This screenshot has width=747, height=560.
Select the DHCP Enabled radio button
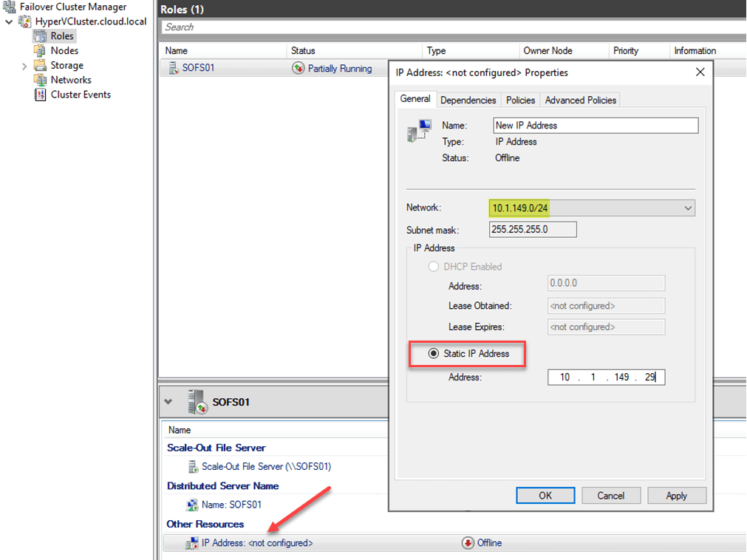pyautogui.click(x=434, y=267)
